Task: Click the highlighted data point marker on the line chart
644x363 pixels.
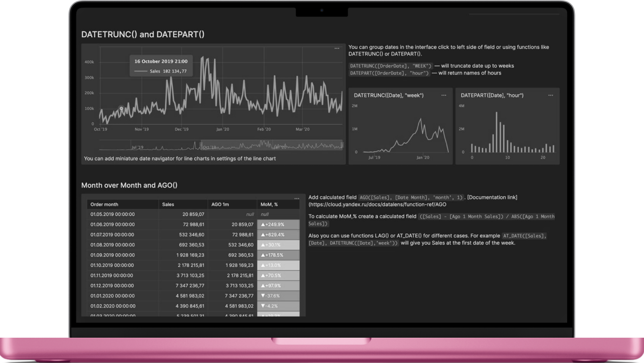Action: pos(121,109)
